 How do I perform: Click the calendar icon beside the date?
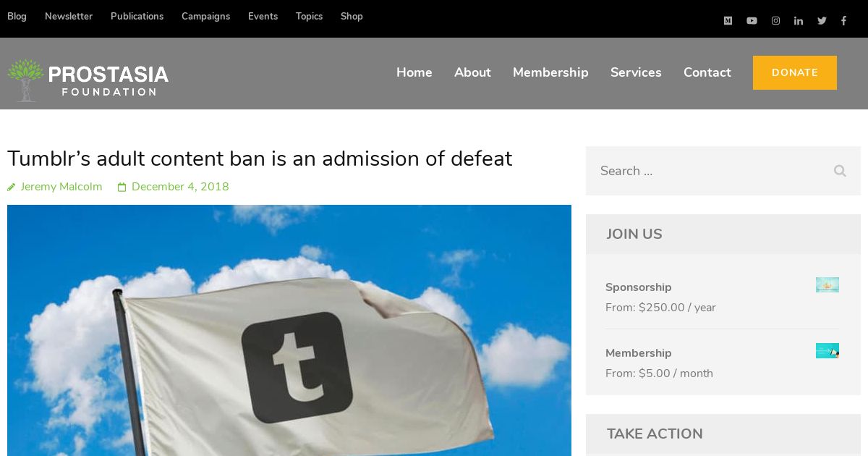click(122, 187)
